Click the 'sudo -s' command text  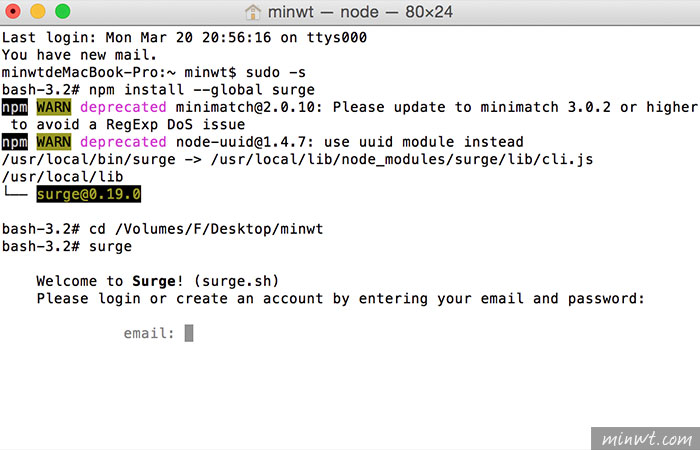coord(276,72)
